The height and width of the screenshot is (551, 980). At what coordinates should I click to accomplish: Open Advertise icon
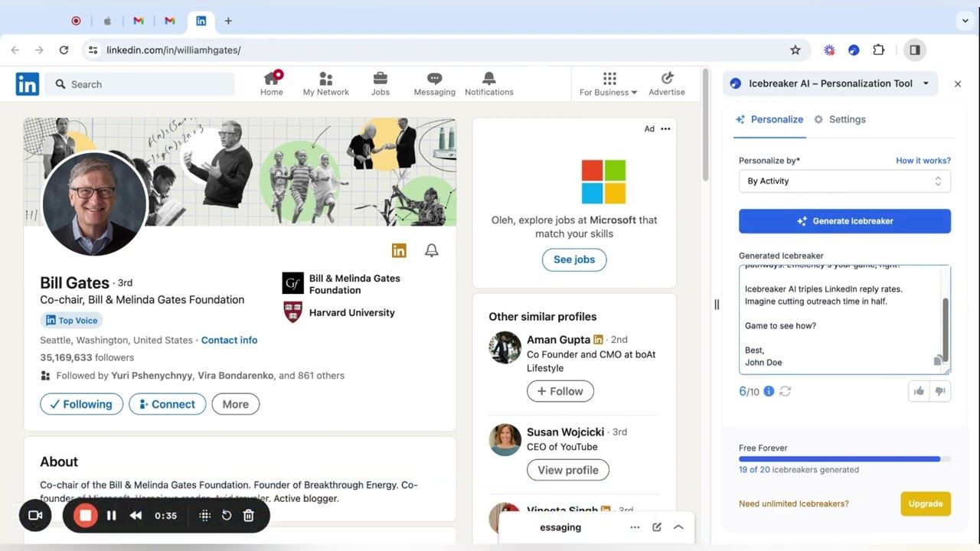(x=667, y=78)
